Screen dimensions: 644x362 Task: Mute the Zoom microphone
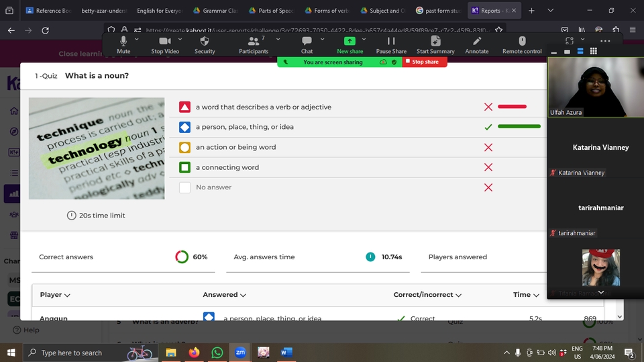[x=123, y=45]
